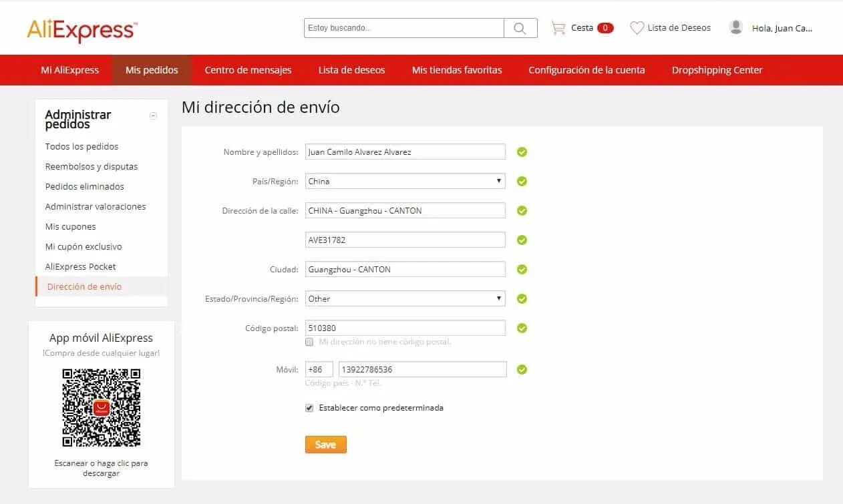Select the Mis pedidos tab
843x504 pixels.
(x=152, y=70)
